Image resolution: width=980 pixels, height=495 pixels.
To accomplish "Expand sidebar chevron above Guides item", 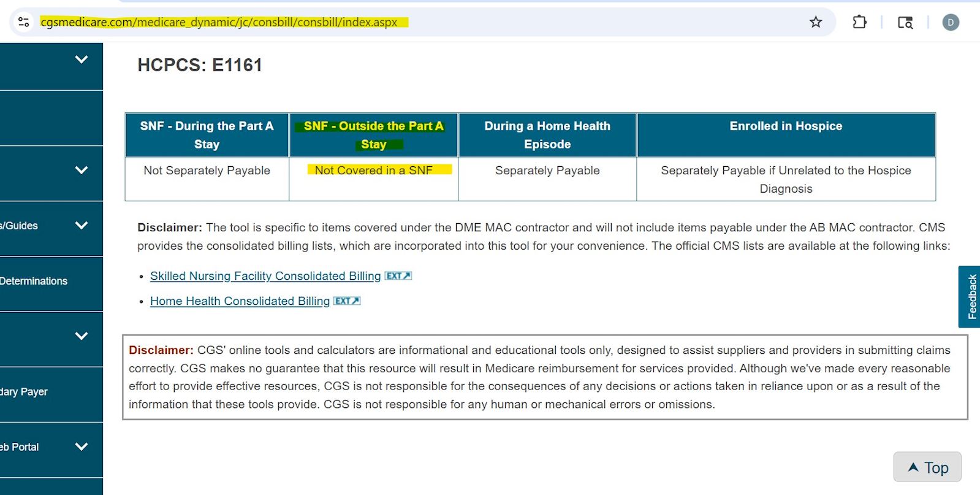I will pos(81,170).
